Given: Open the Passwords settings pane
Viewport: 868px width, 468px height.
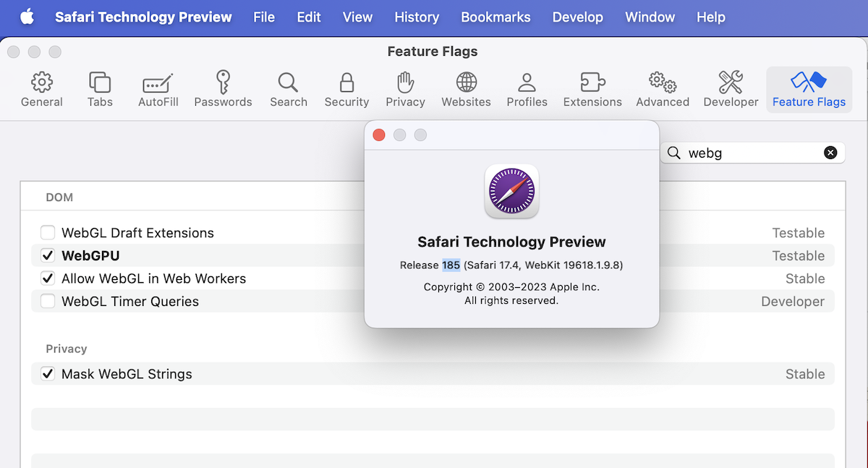Looking at the screenshot, I should pos(223,90).
